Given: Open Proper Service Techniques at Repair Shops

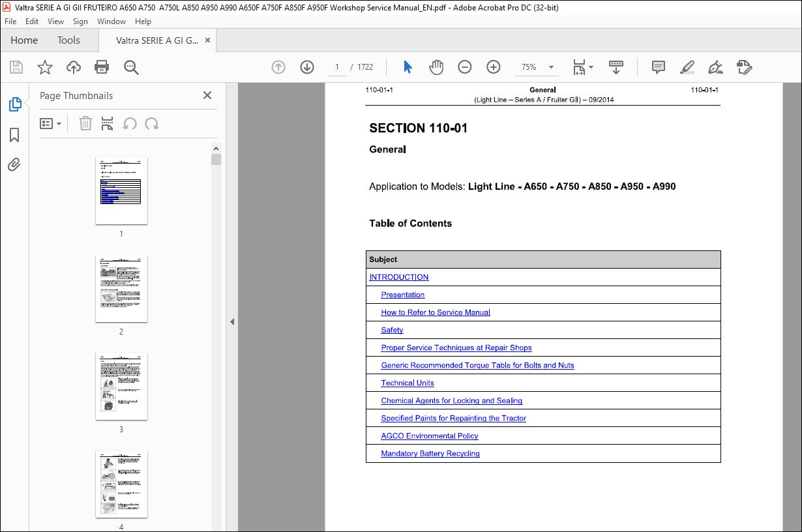Looking at the screenshot, I should (456, 347).
